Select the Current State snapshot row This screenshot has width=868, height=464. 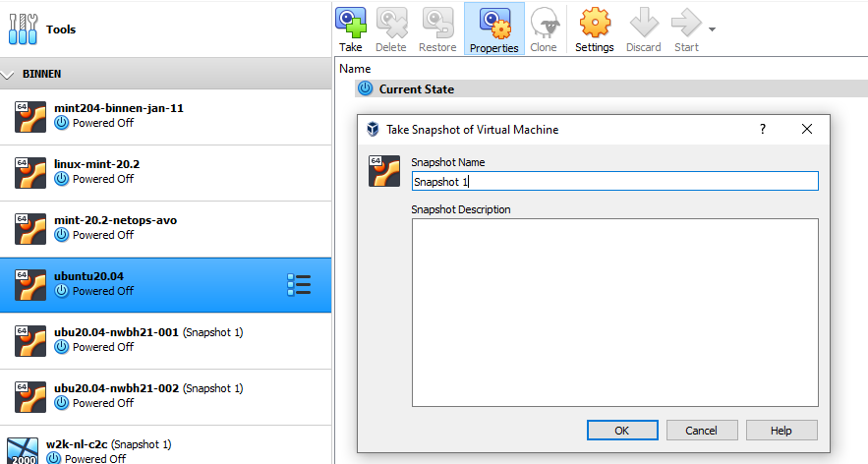(416, 88)
